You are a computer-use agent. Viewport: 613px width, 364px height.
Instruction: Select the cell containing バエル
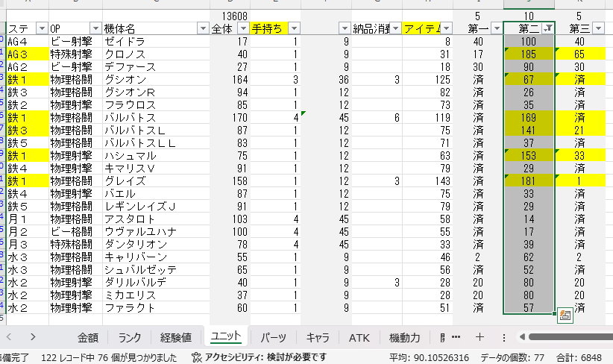pyautogui.click(x=156, y=193)
